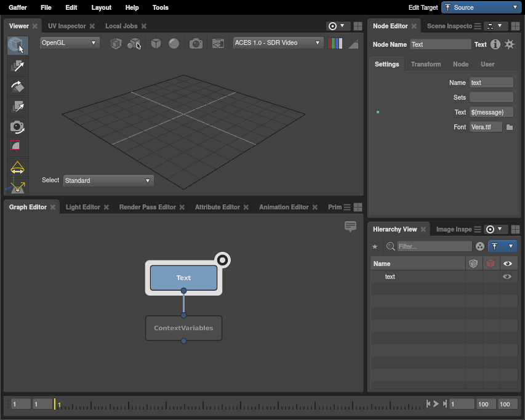Activate the Rotate tool
Image resolution: width=525 pixels, height=420 pixels.
point(18,86)
